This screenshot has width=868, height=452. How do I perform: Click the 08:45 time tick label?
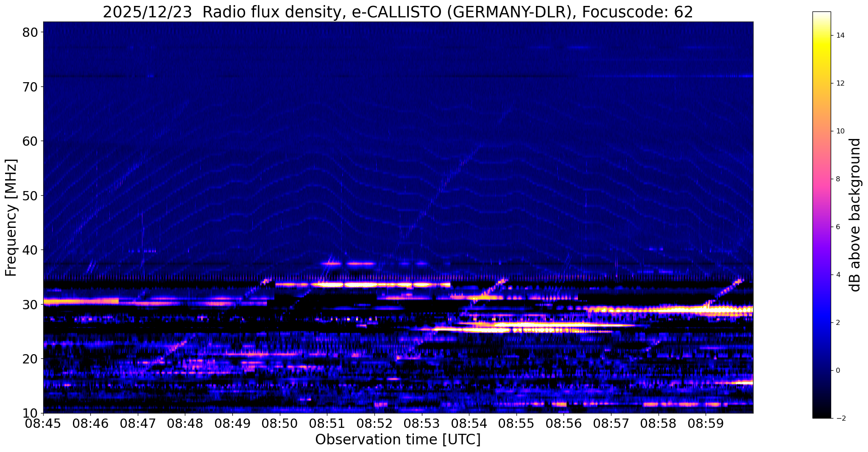pyautogui.click(x=43, y=423)
